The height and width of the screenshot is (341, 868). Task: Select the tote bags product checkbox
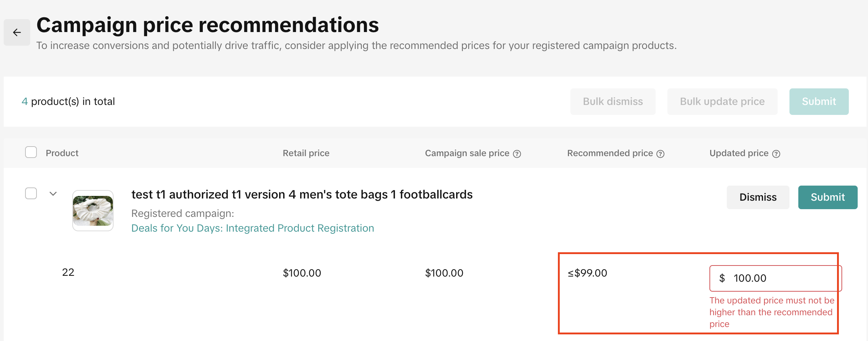(31, 193)
